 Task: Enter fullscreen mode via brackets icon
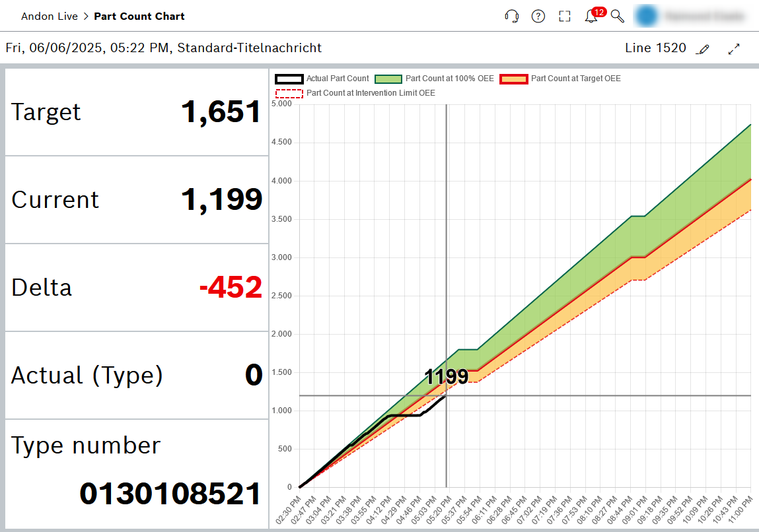[565, 16]
